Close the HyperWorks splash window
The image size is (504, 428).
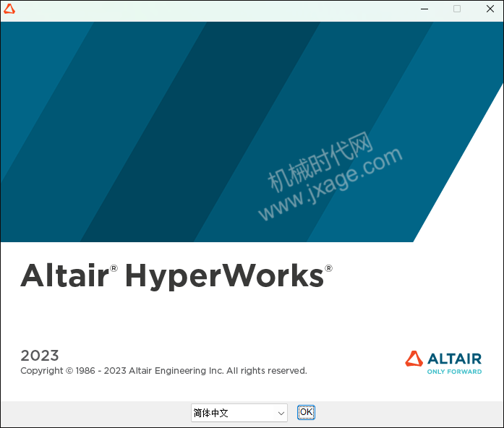point(490,9)
